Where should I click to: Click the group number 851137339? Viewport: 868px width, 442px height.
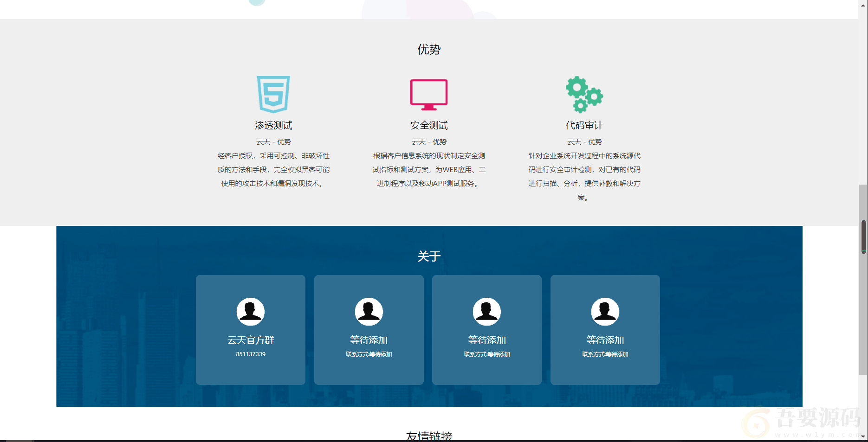pyautogui.click(x=251, y=354)
